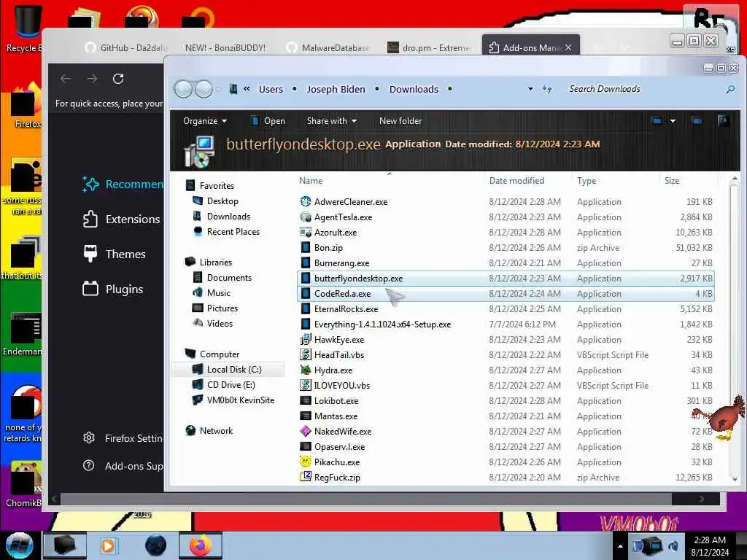Click the refresh address bar icon in Explorer
747x560 pixels.
coord(547,89)
